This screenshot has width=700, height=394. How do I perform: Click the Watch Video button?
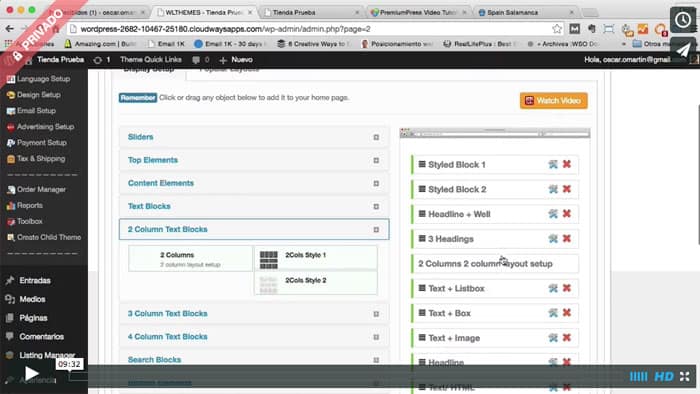(554, 101)
